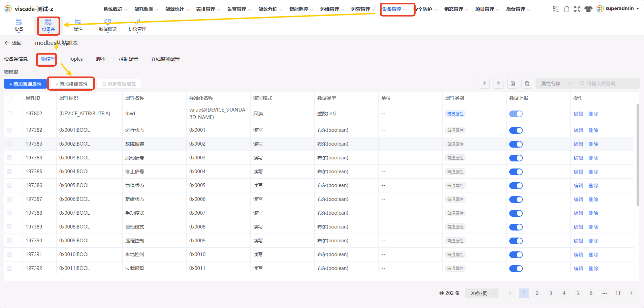The width and height of the screenshot is (644, 308).
Task: Open notifications bell icon
Action: tap(567, 9)
